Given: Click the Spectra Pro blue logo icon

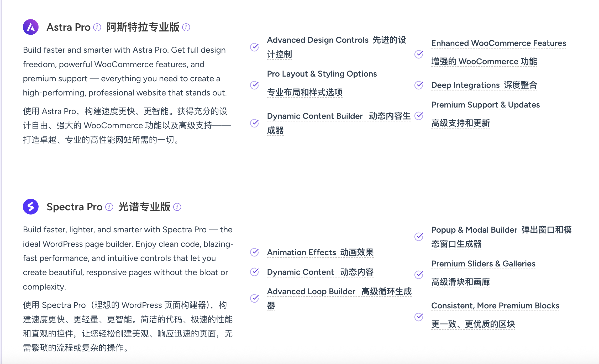Looking at the screenshot, I should [31, 207].
